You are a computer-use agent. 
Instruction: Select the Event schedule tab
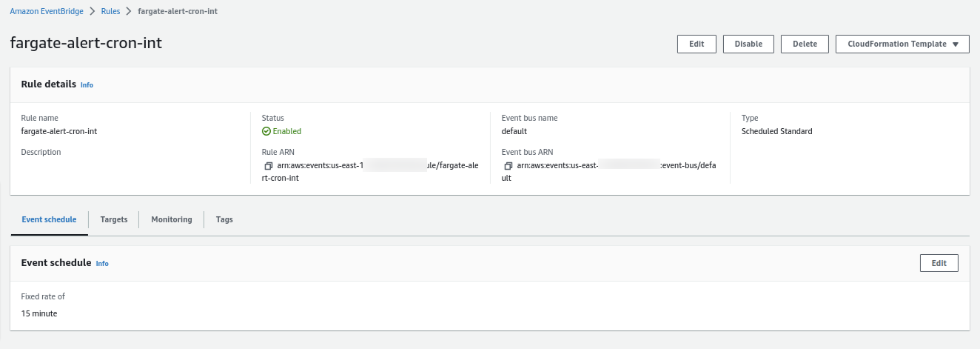49,220
